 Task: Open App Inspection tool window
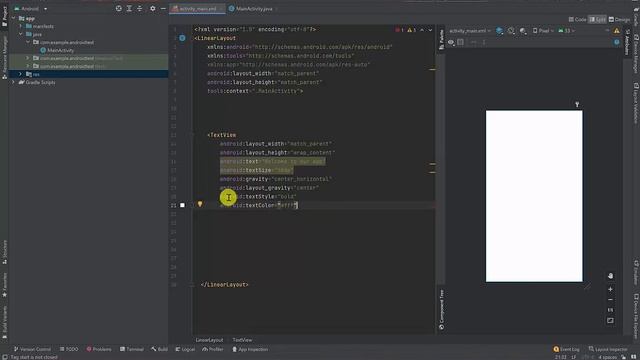[x=250, y=349]
